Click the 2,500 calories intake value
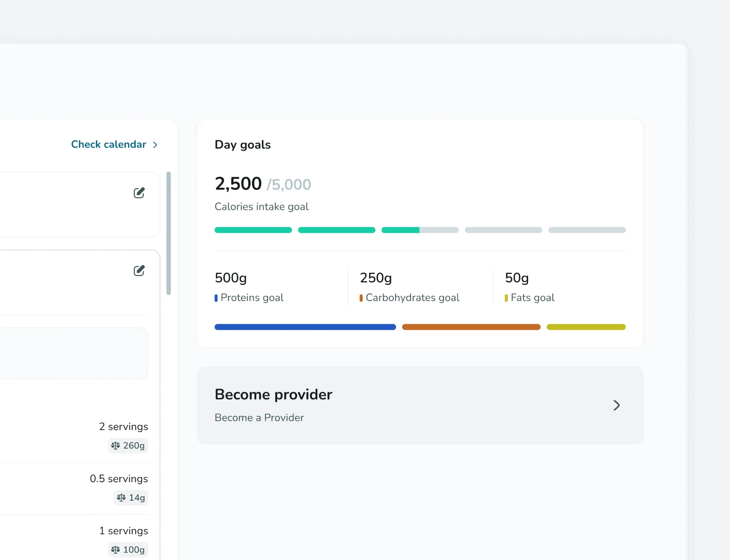The height and width of the screenshot is (560, 730). tap(238, 184)
